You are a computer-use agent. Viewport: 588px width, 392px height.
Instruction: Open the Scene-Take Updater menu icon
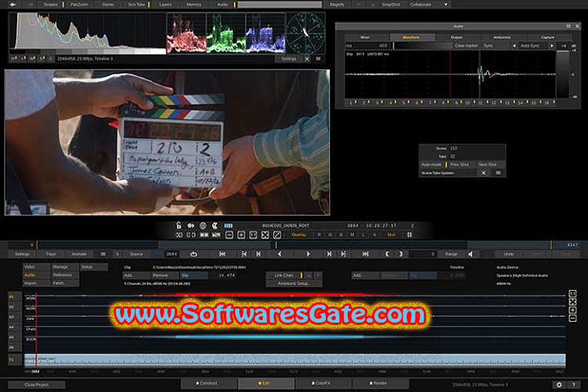click(x=498, y=173)
